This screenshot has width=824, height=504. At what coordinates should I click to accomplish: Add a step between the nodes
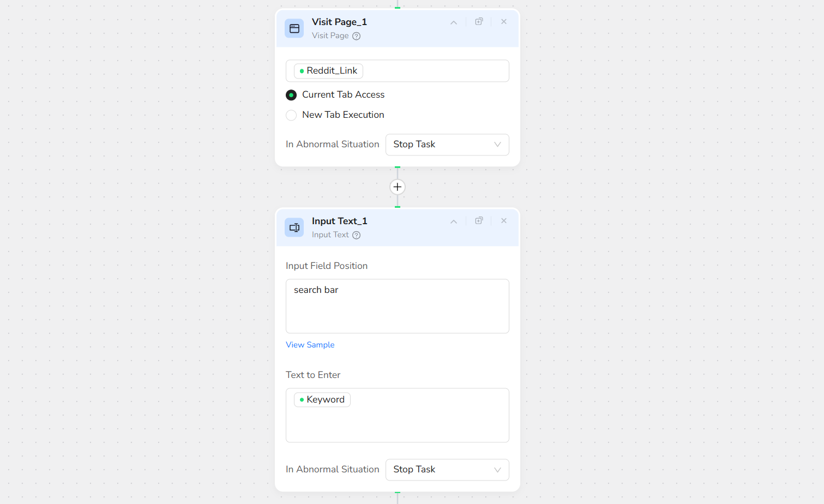[x=398, y=187]
